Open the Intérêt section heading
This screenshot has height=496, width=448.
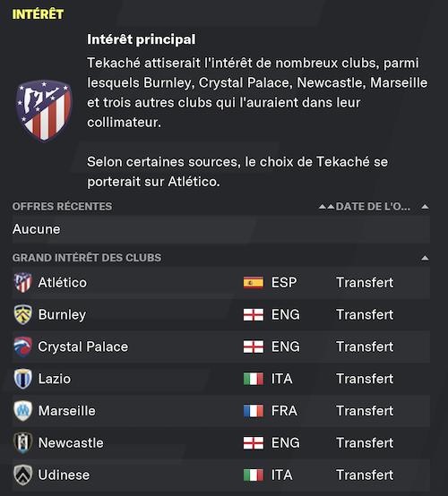(x=38, y=14)
